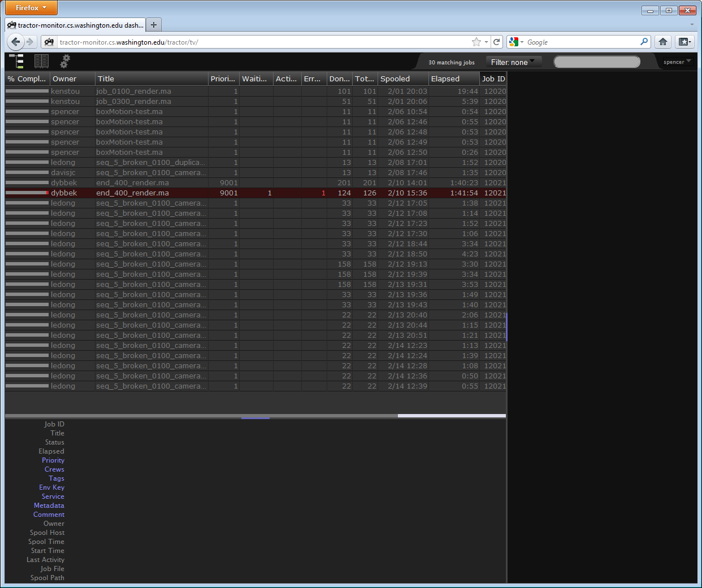The image size is (702, 588).
Task: Click the browser back arrow button
Action: tap(16, 42)
